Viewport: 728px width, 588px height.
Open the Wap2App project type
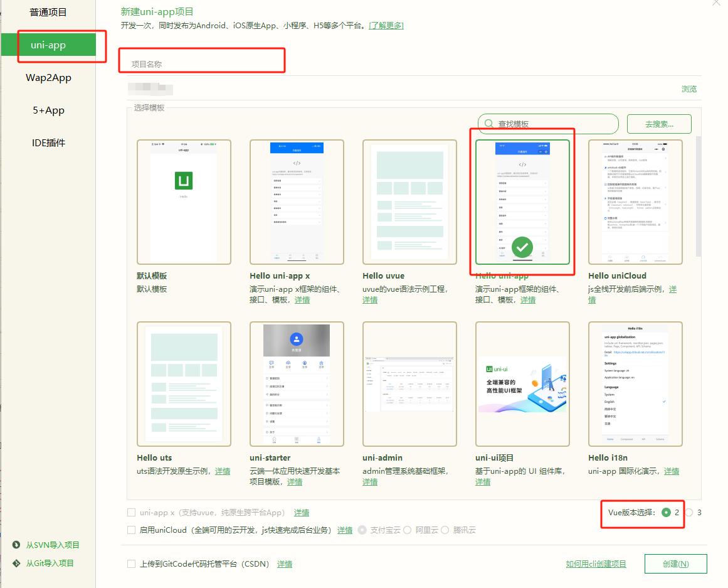tap(48, 78)
